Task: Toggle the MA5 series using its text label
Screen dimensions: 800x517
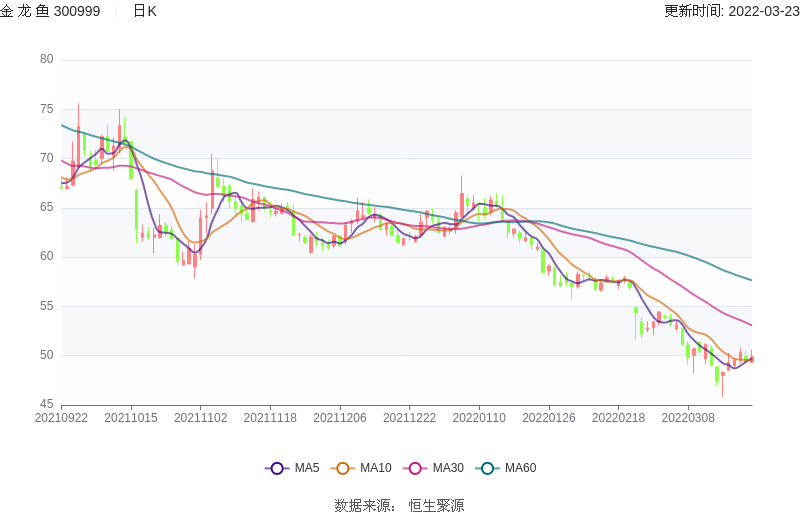Action: [307, 468]
